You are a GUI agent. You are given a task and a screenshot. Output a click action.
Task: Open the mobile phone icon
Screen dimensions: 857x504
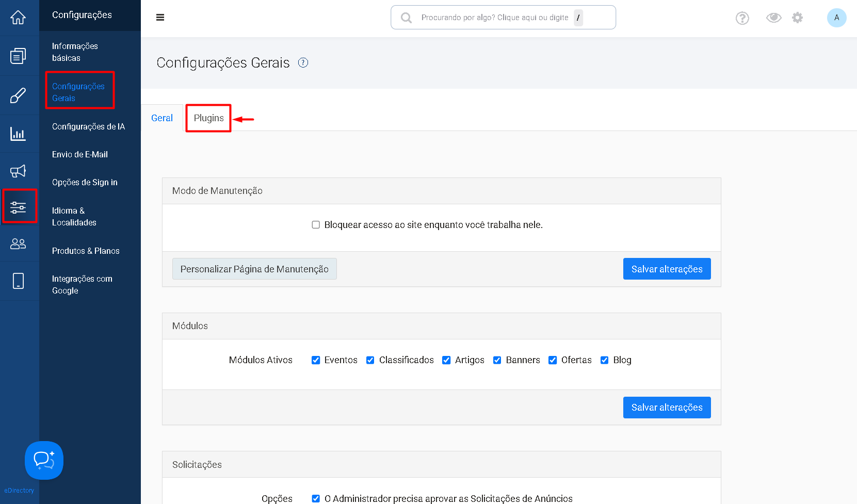tap(18, 281)
